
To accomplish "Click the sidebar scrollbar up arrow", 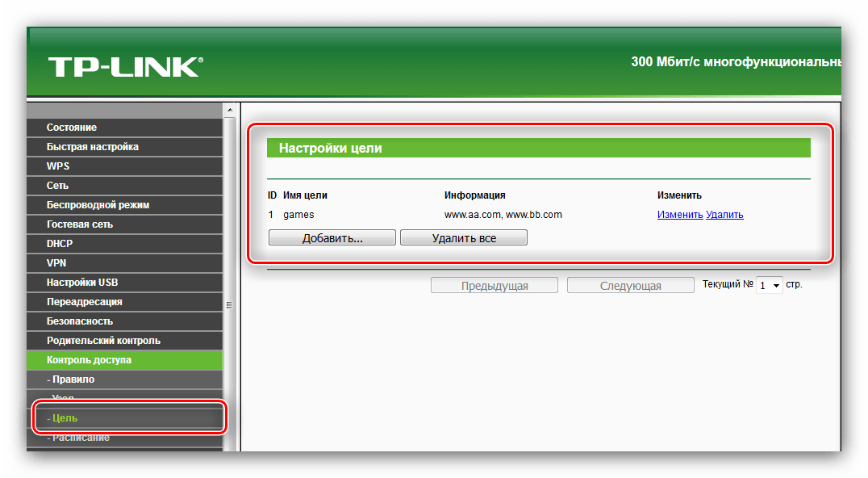I will [229, 110].
